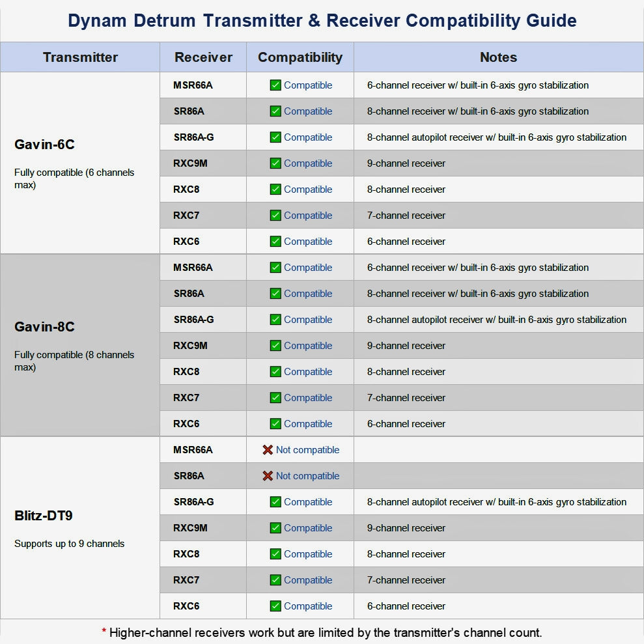The image size is (644, 644).
Task: Click green checkmark for Gavin-8C RXC9M row
Action: (x=275, y=346)
